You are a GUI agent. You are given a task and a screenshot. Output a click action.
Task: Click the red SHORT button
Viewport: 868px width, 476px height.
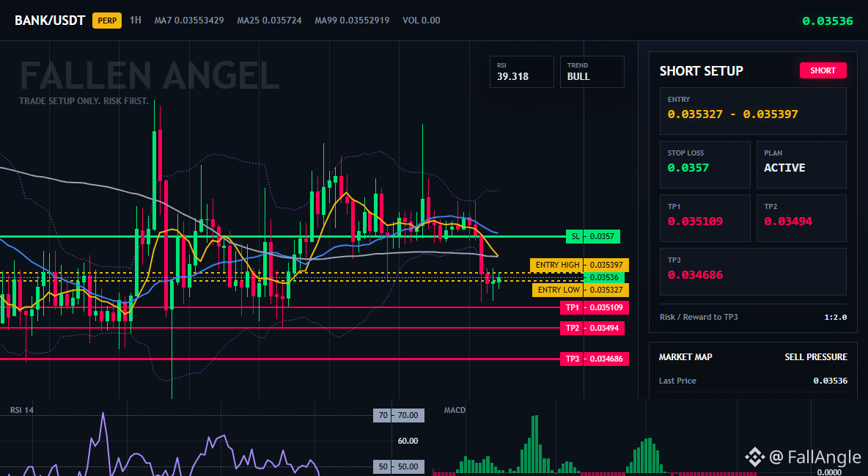click(x=823, y=70)
